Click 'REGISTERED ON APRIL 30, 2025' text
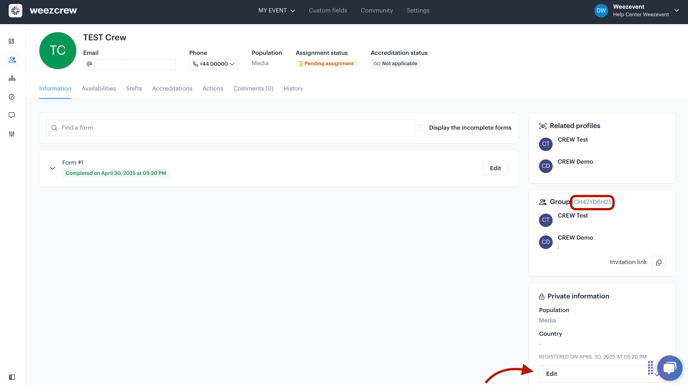The height and width of the screenshot is (385, 688). click(x=593, y=357)
